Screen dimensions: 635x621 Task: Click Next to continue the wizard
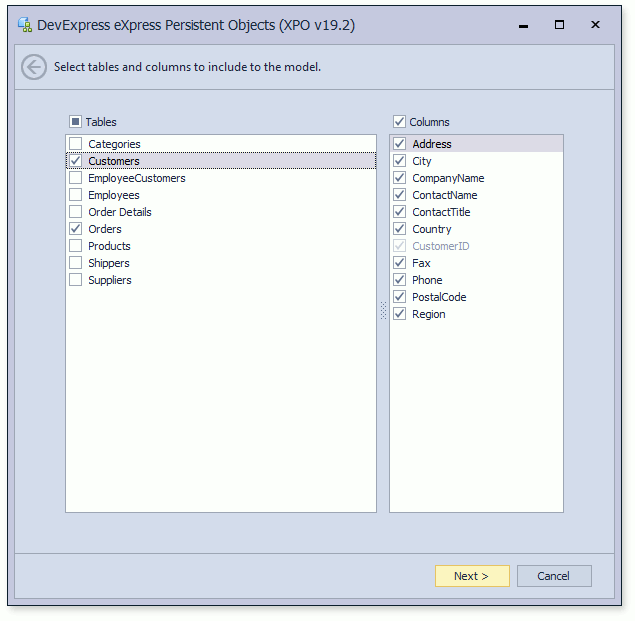click(472, 576)
